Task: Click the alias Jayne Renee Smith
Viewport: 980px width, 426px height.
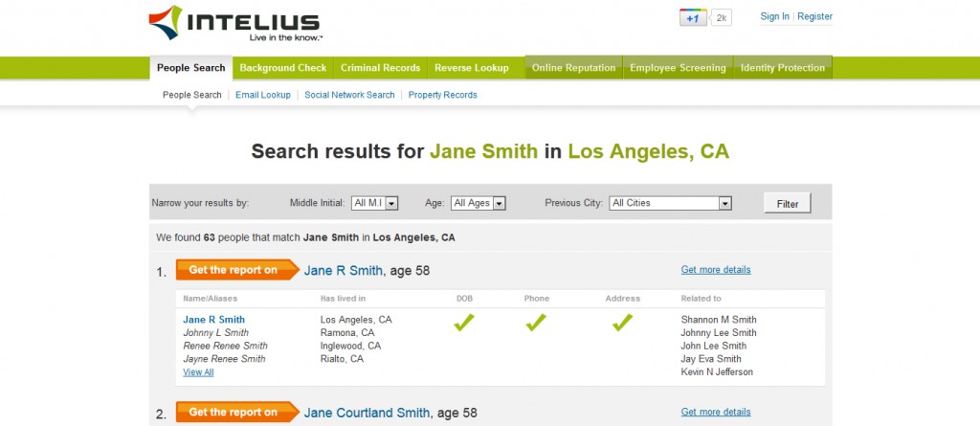Action: [x=224, y=359]
